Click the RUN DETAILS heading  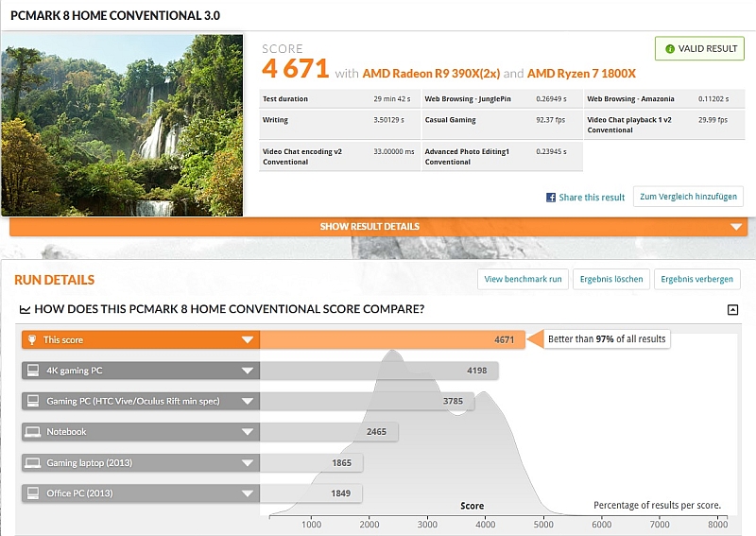(x=55, y=280)
